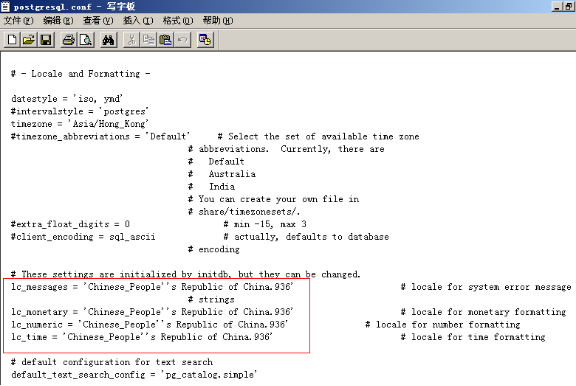This screenshot has height=386, width=576.
Task: Click the 'min -15, max 3' comment
Action: [x=265, y=224]
